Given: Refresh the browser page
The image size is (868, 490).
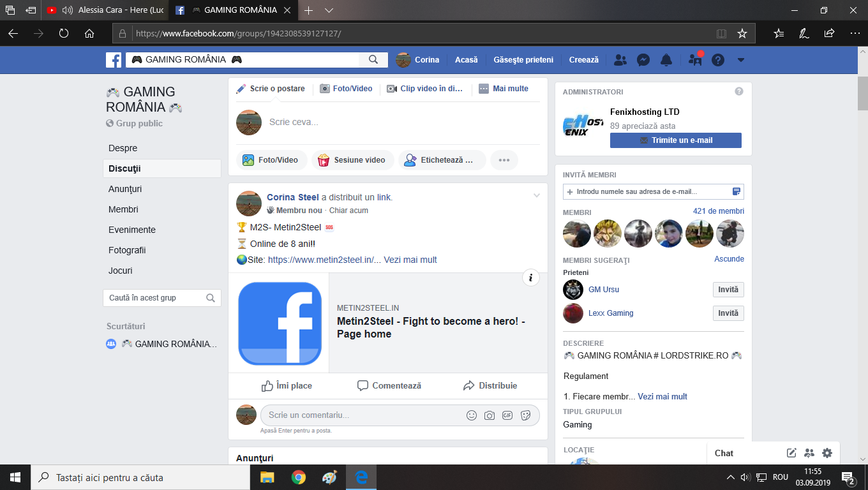Looking at the screenshot, I should click(64, 33).
